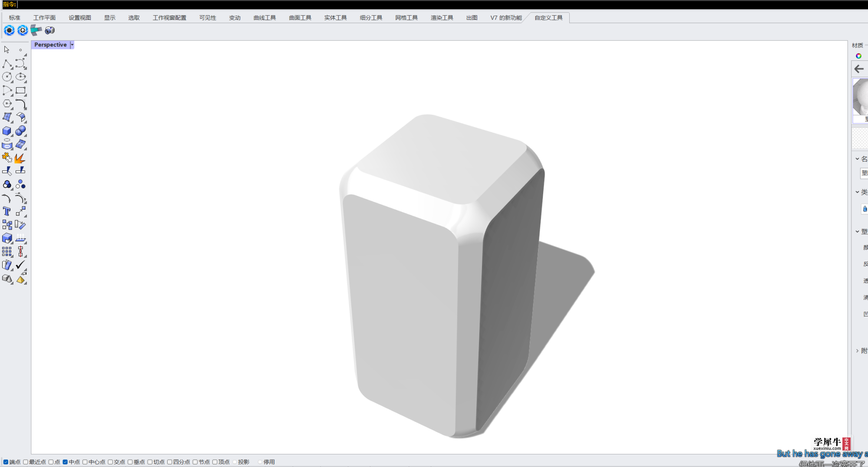The height and width of the screenshot is (467, 868).
Task: Click the color wheel material icon
Action: (x=858, y=56)
